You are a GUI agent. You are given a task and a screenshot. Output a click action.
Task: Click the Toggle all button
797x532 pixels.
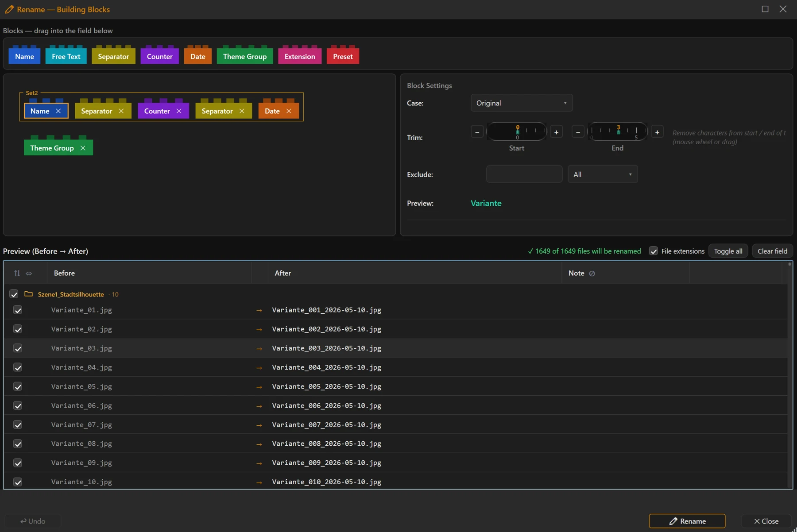pyautogui.click(x=728, y=251)
